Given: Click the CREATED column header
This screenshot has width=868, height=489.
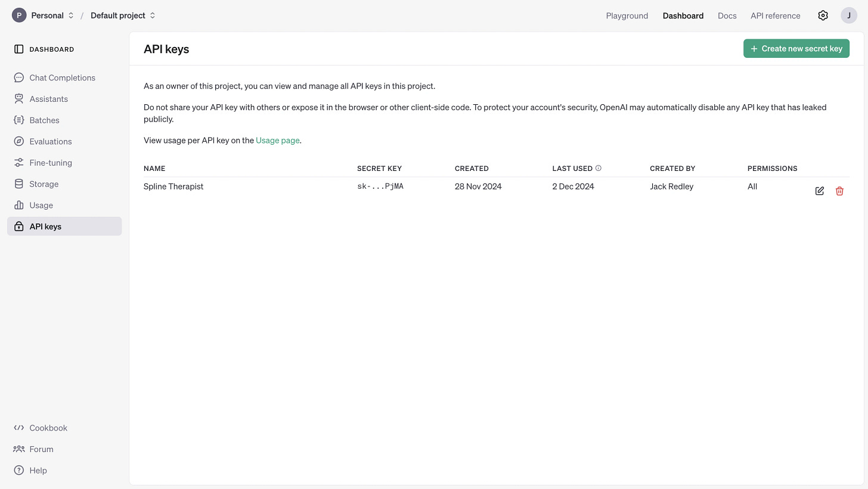Looking at the screenshot, I should click(472, 169).
